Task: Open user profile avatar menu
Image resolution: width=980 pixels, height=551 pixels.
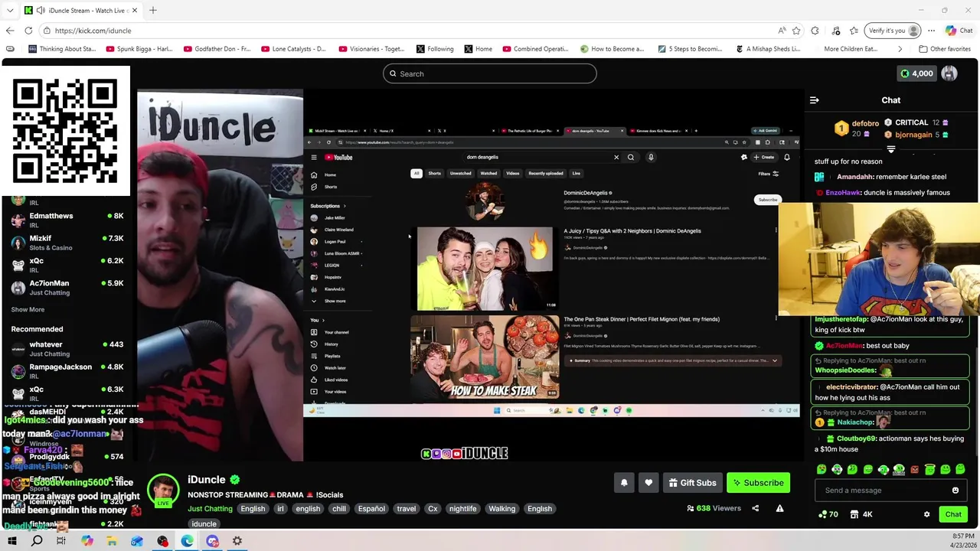Action: tap(949, 73)
